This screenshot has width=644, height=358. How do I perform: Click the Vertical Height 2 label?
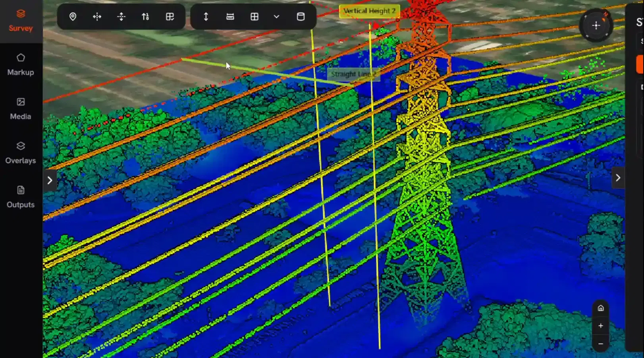click(369, 11)
